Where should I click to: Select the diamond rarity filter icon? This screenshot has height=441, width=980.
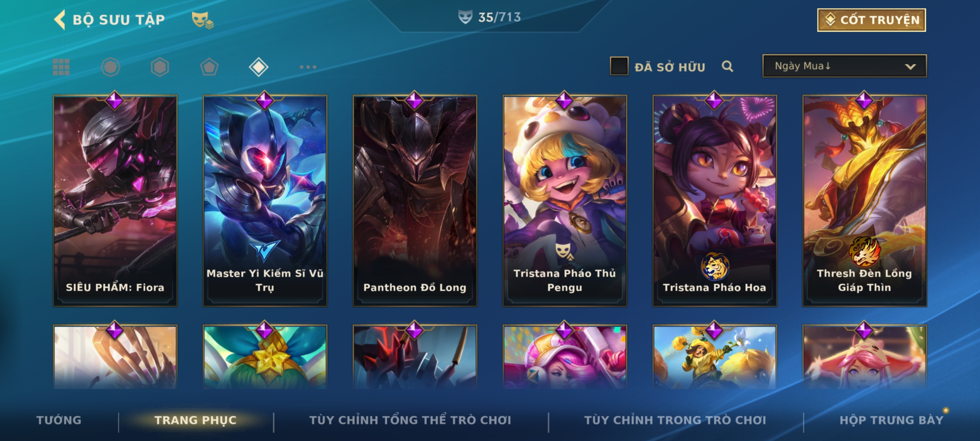[258, 67]
